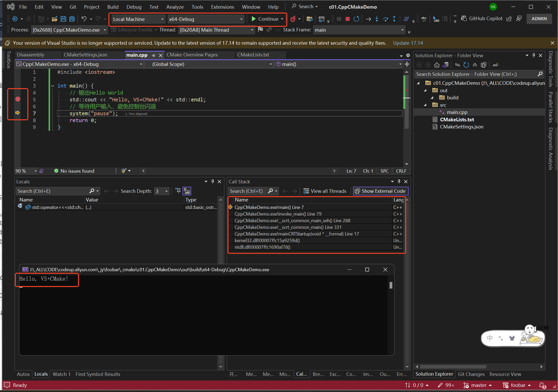This screenshot has width=558, height=392.
Task: Toggle the pin-properties button in Locals toolbar
Action: [x=178, y=191]
